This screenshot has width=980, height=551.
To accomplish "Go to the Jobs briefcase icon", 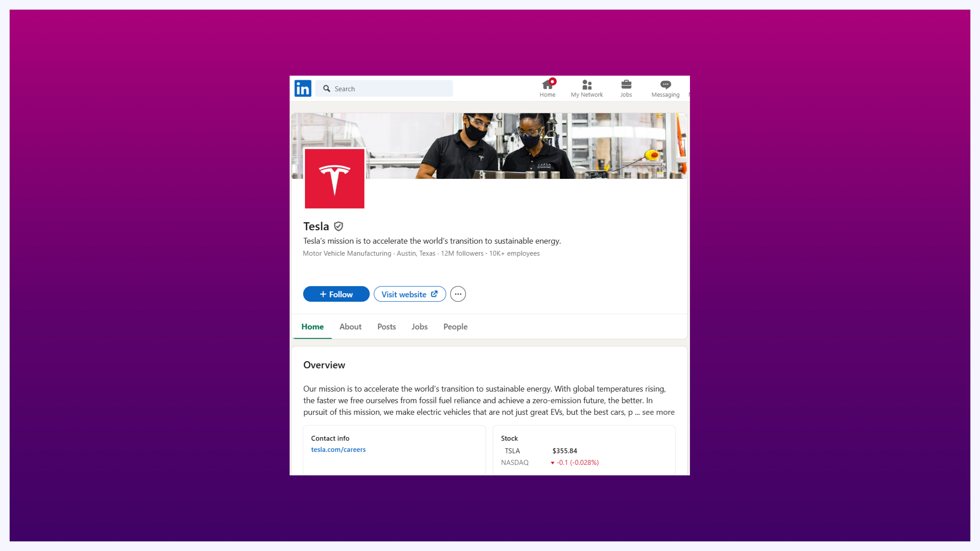I will 626,85.
